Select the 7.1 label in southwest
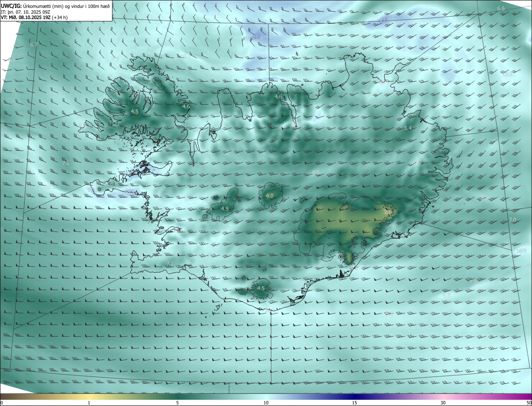 point(170,264)
